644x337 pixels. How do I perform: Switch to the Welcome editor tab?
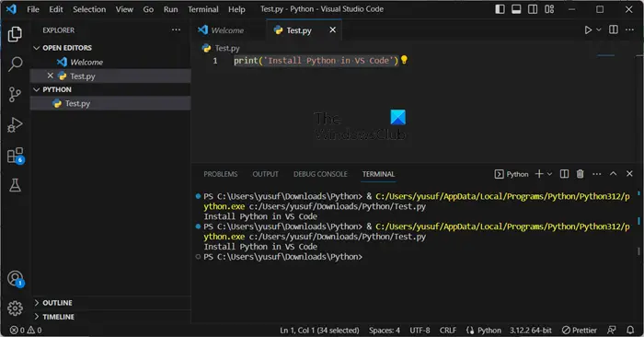[228, 30]
